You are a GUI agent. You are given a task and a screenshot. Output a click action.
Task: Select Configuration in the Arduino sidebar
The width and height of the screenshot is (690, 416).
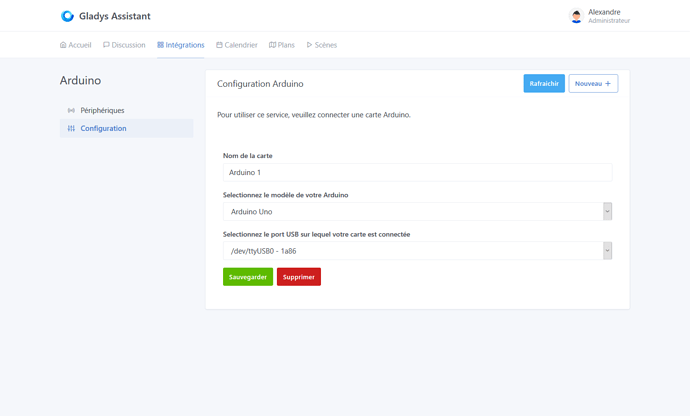[126, 129]
